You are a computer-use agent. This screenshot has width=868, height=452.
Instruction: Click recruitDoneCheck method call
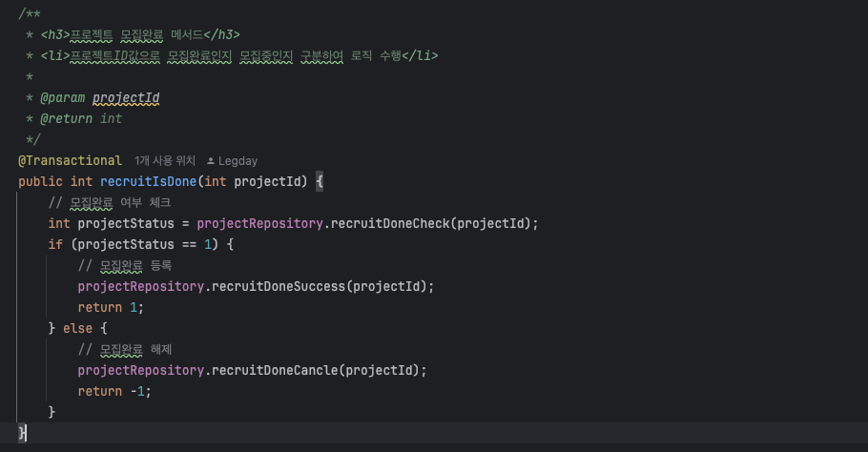pos(390,223)
